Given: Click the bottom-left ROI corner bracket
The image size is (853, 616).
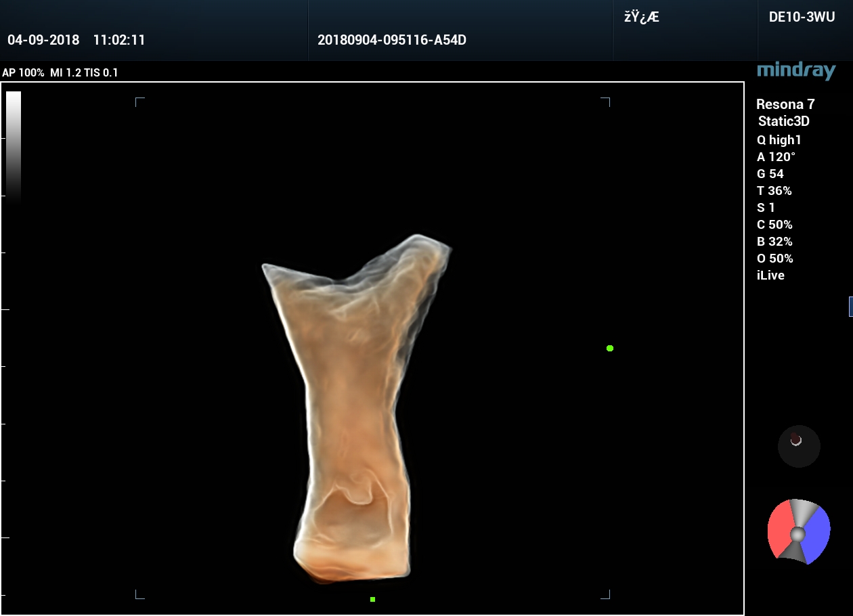Looking at the screenshot, I should point(139,594).
